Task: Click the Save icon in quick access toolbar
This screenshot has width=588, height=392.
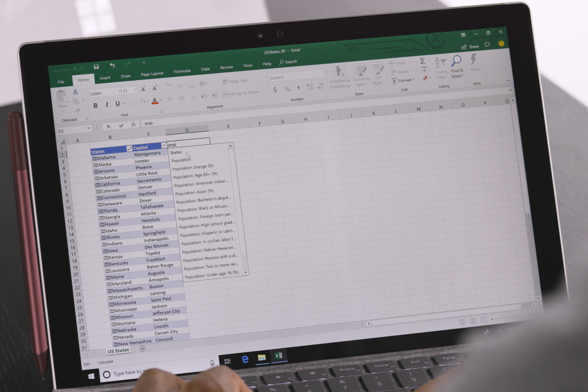Action: [96, 67]
